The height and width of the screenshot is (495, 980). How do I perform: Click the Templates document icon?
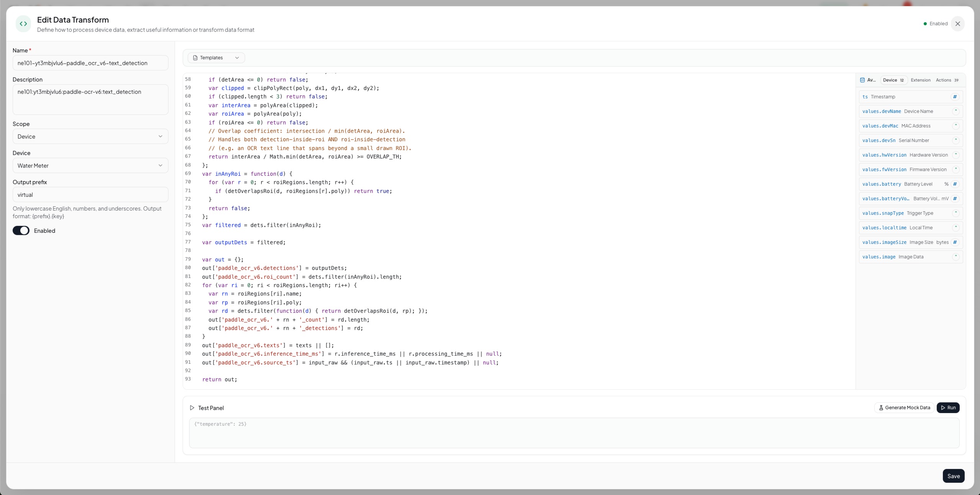[195, 58]
